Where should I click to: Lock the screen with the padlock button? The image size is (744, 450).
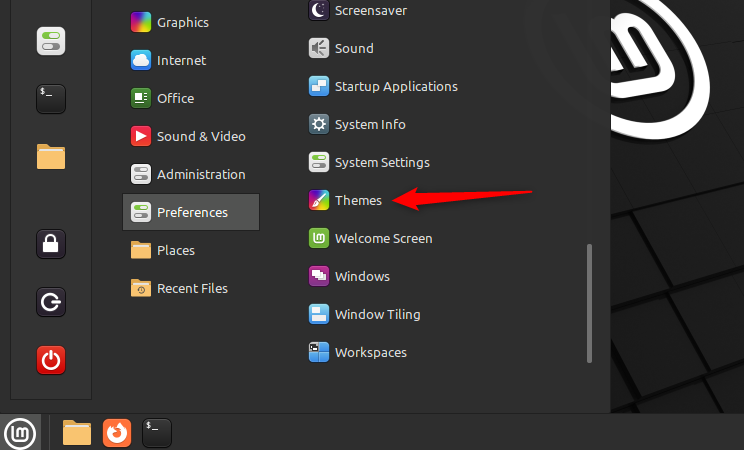(51, 244)
